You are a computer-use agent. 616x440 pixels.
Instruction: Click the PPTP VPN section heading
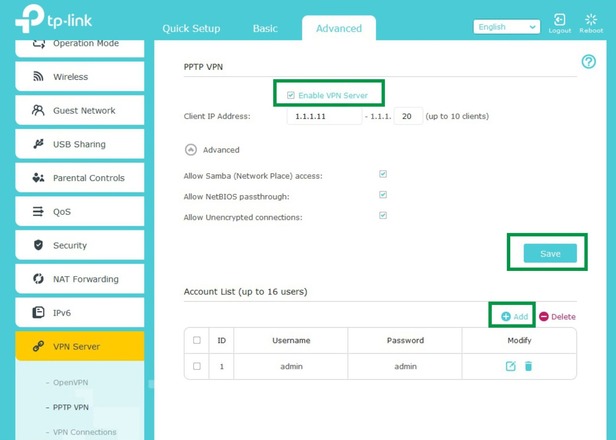[x=203, y=67]
